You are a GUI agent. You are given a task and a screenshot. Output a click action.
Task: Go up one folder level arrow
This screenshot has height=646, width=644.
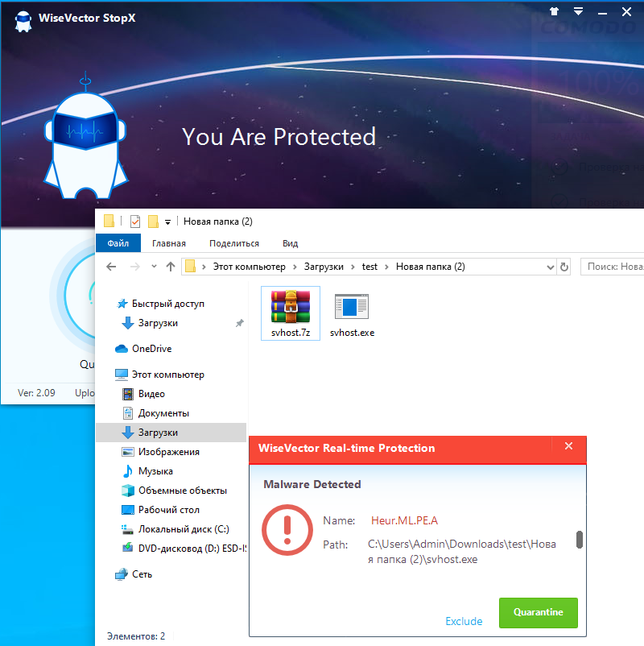coord(171,267)
